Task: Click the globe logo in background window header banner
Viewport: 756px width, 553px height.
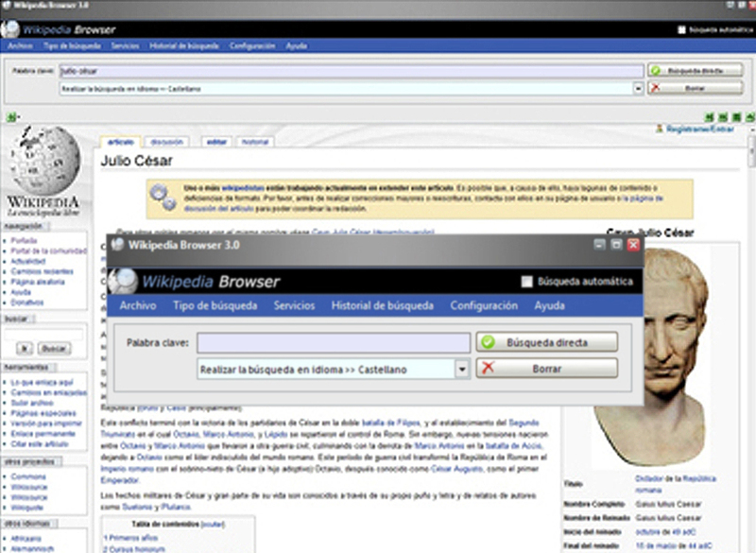Action: pos(9,29)
